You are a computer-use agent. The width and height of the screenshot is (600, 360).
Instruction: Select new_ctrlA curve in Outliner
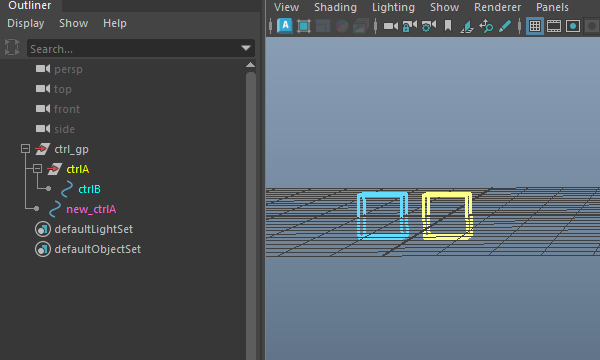point(91,209)
